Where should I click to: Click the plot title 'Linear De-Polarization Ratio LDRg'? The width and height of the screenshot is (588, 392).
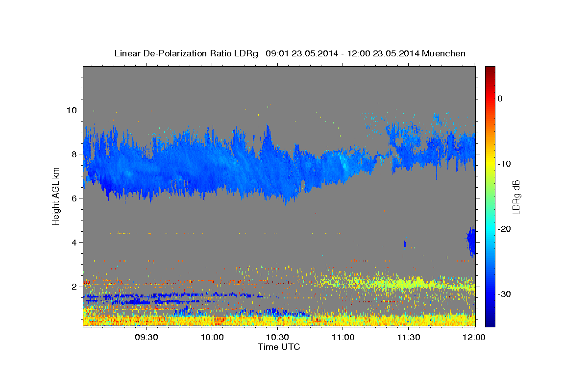[186, 53]
